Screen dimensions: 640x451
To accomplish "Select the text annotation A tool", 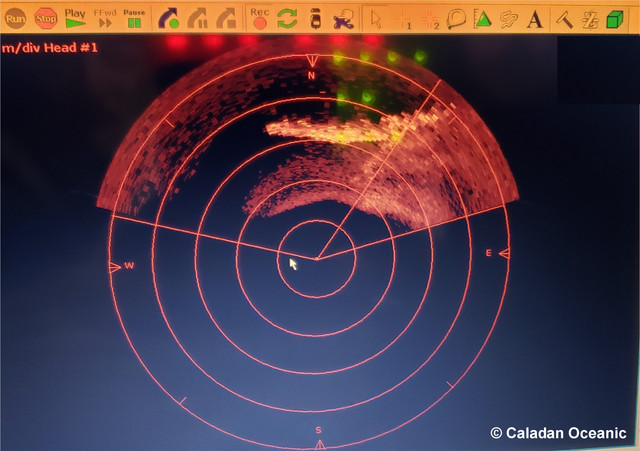I will pyautogui.click(x=534, y=19).
